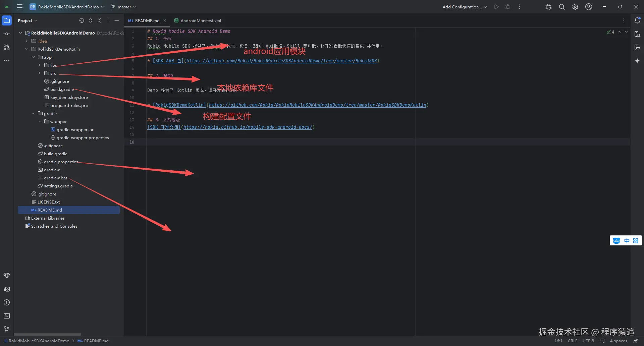Open the Project tool window
The width and height of the screenshot is (644, 346).
7,20
